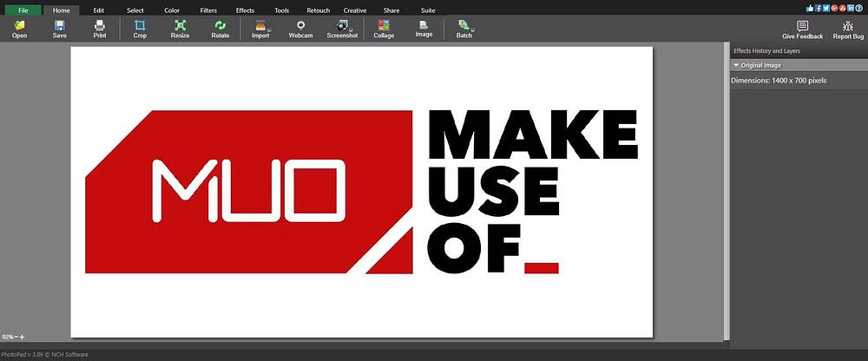Switch to the Retouch tab
The width and height of the screenshot is (868, 361).
[x=318, y=10]
